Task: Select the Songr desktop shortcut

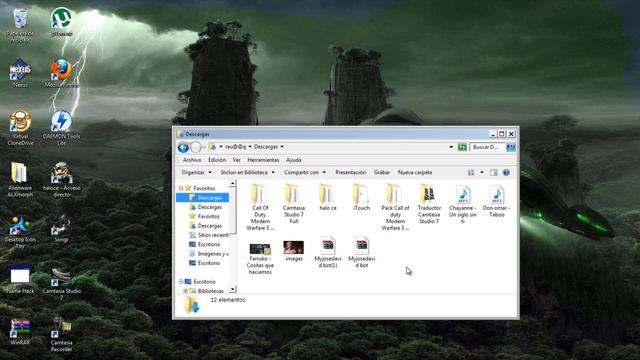Action: click(x=62, y=229)
